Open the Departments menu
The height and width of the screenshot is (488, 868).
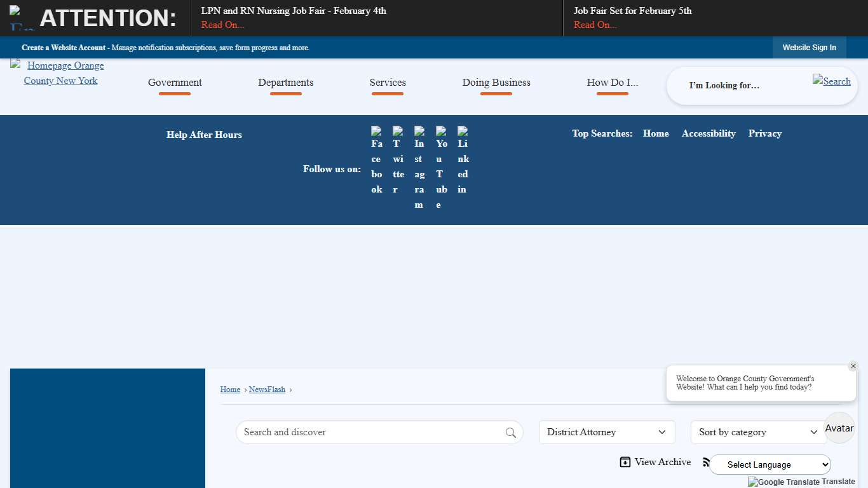[285, 83]
